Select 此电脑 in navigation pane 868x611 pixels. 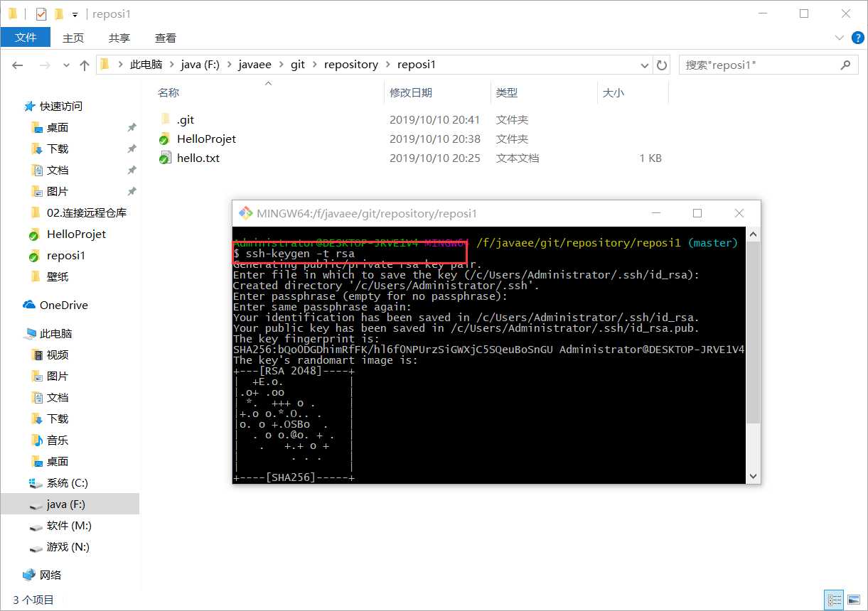tap(56, 333)
